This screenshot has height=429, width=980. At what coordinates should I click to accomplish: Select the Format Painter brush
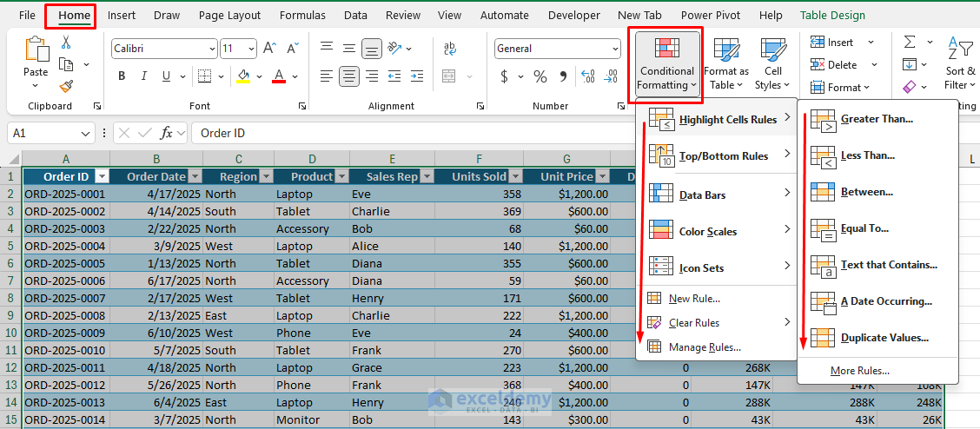pyautogui.click(x=66, y=86)
